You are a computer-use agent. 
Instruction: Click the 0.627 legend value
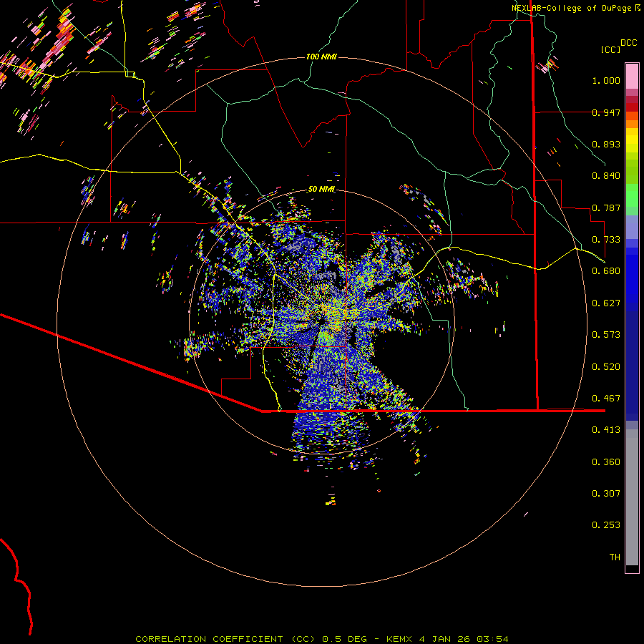(606, 303)
